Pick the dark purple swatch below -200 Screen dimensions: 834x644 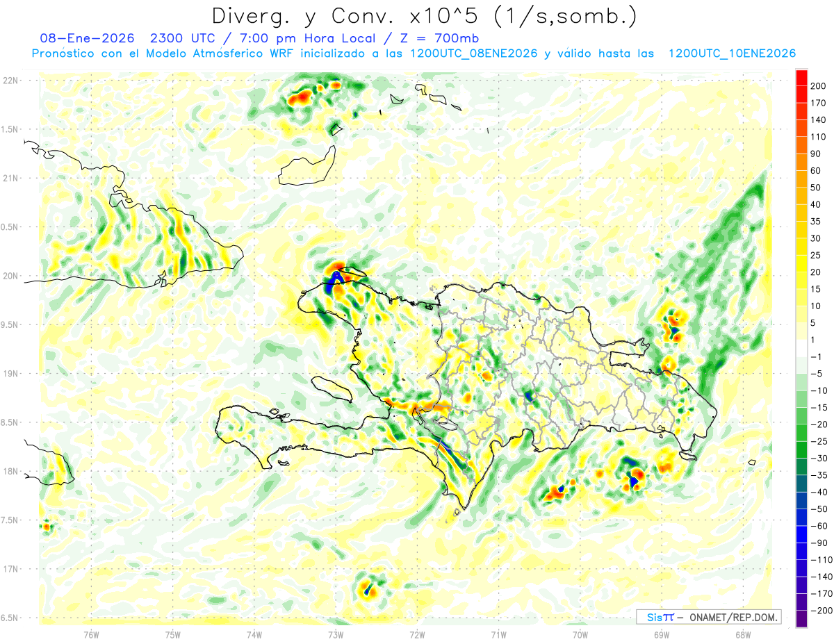point(801,618)
